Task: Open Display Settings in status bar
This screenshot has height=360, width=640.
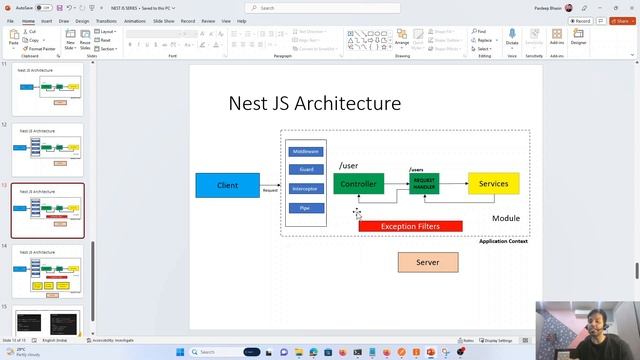Action: click(x=496, y=340)
